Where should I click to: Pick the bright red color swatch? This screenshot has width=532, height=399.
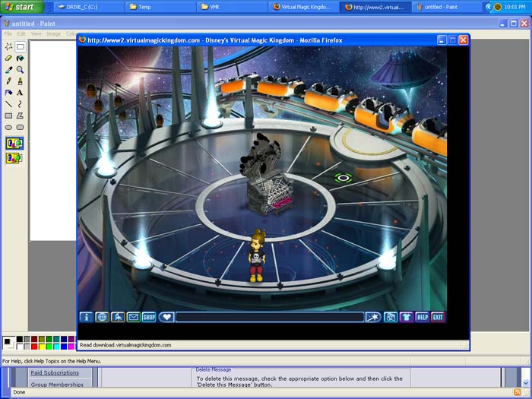click(x=34, y=347)
